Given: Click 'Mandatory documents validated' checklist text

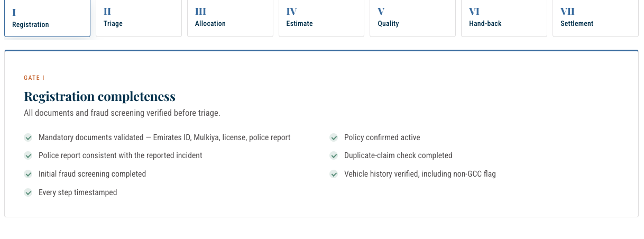Looking at the screenshot, I should pyautogui.click(x=164, y=137).
